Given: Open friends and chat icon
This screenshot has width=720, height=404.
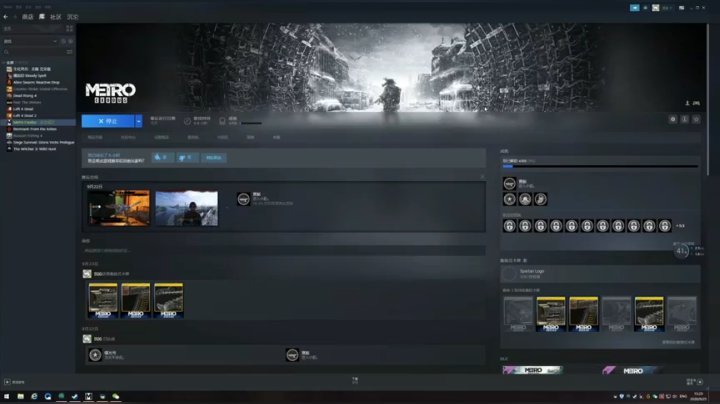Looking at the screenshot, I should pos(700,382).
